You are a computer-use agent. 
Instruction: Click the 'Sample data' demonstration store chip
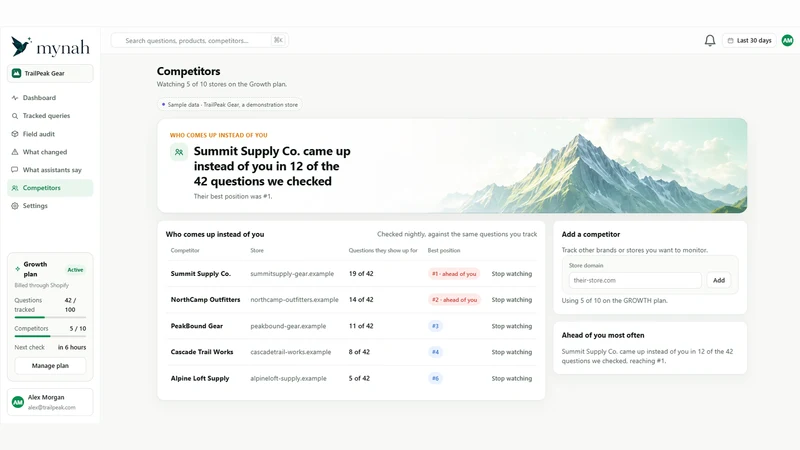(230, 105)
